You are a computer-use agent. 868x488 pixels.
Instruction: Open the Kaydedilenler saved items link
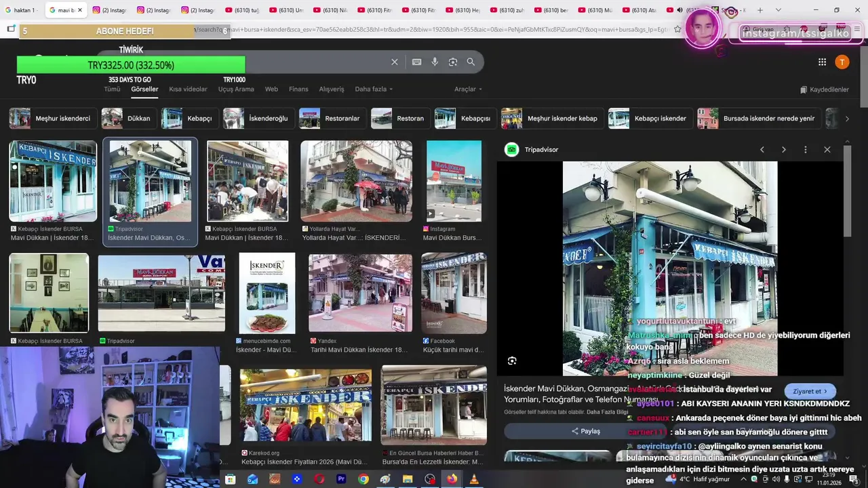point(824,89)
